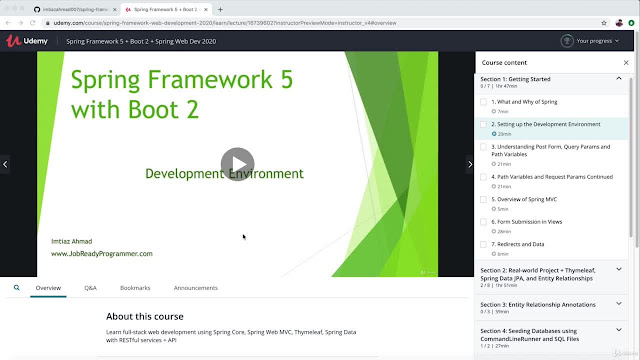Switch to the Q&A tab
This screenshot has width=640, height=360.
click(90, 288)
